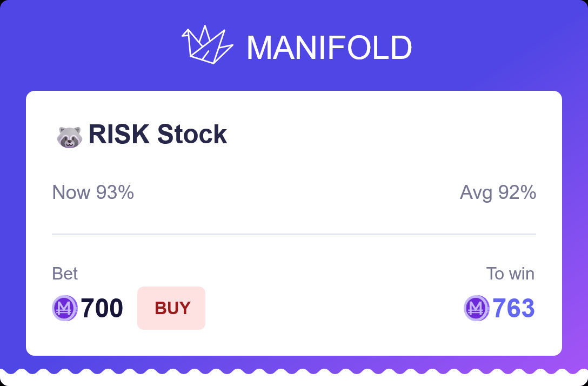Click the mana coin beside 700
The image size is (588, 386).
click(x=65, y=308)
